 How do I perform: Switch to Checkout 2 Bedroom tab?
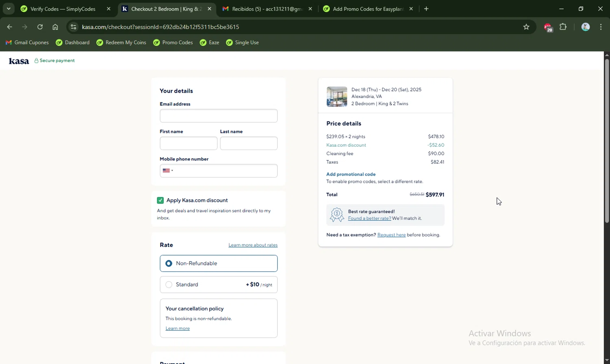point(167,9)
